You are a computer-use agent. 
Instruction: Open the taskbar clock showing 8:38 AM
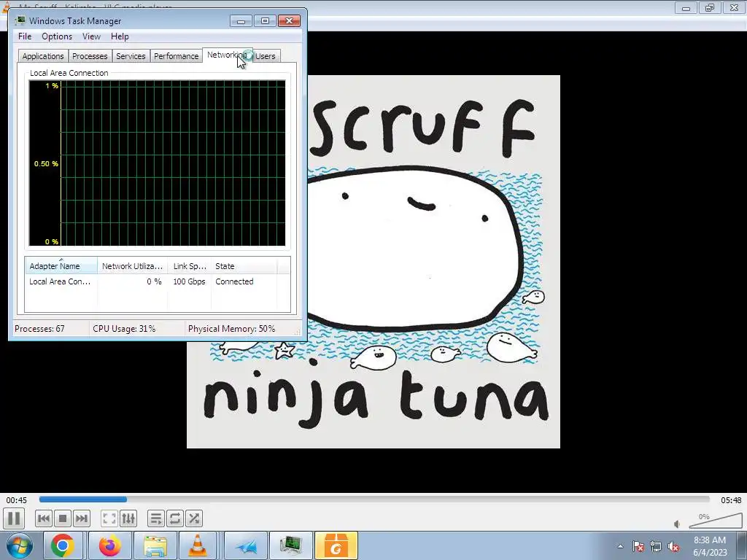coord(710,546)
